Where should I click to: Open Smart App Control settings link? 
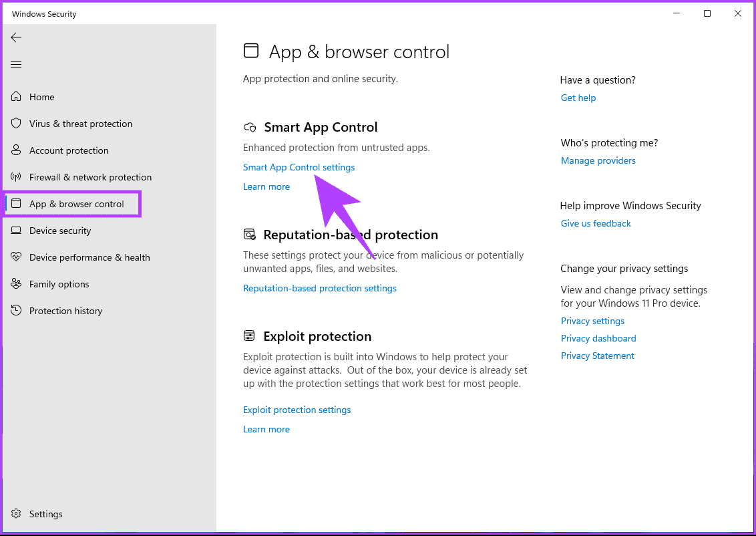pos(299,167)
